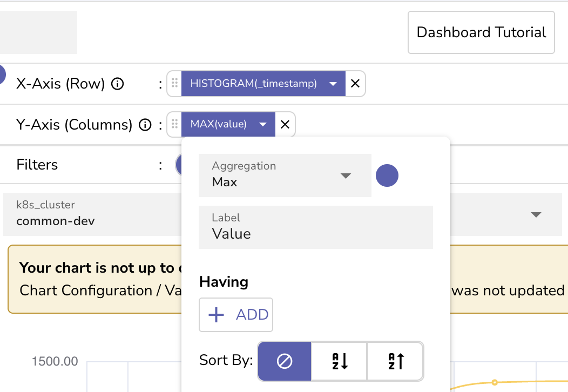Image resolution: width=568 pixels, height=392 pixels.
Task: Click the data point on the yellow chart line
Action: [494, 383]
